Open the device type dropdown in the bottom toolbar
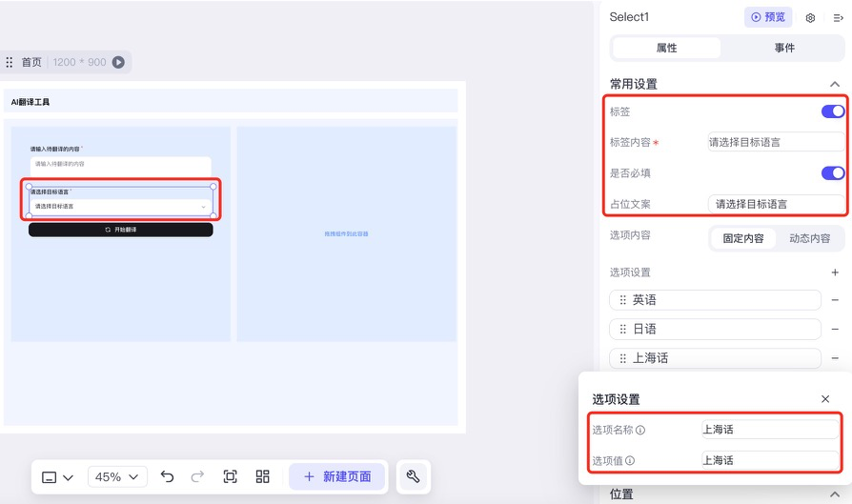 [x=57, y=477]
